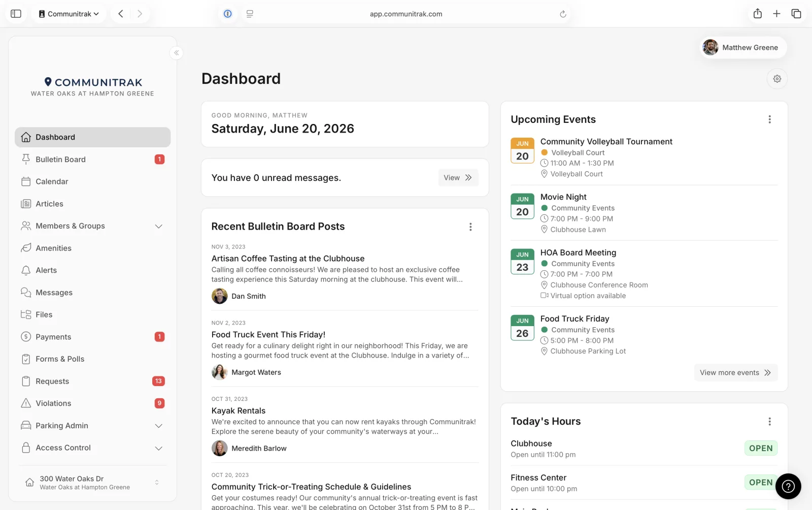
Task: Click the Violations badge showing 9
Action: (159, 403)
